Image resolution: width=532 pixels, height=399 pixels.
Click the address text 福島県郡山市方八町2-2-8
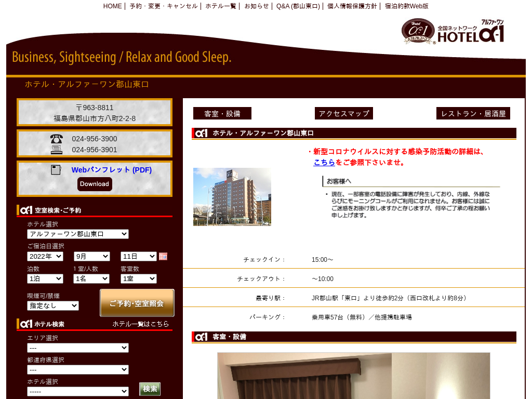pyautogui.click(x=95, y=118)
